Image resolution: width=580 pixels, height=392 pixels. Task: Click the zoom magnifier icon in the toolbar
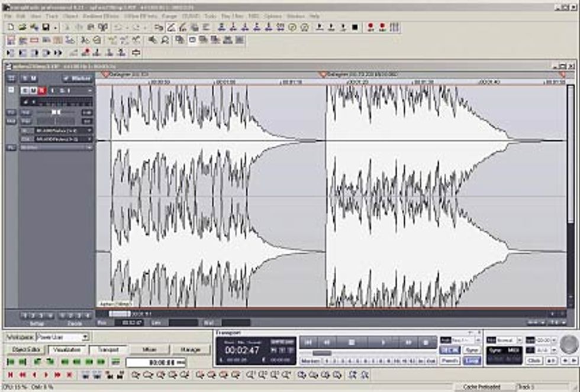point(164,39)
